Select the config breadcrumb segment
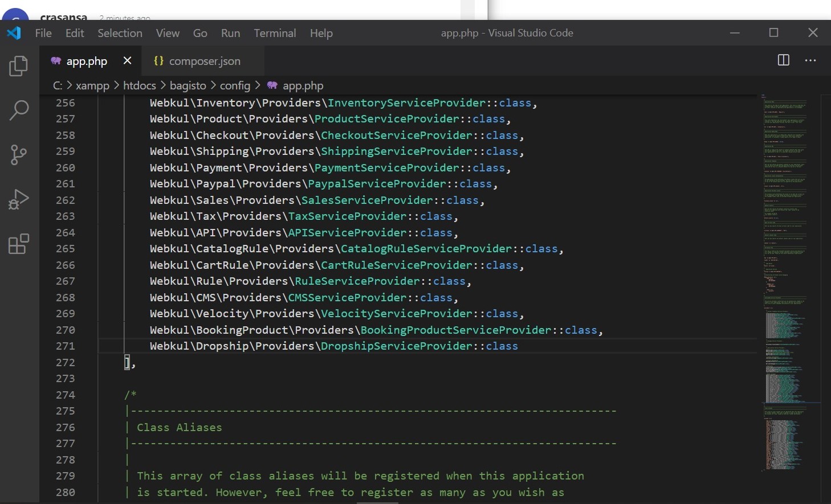The height and width of the screenshot is (504, 831). [x=235, y=85]
